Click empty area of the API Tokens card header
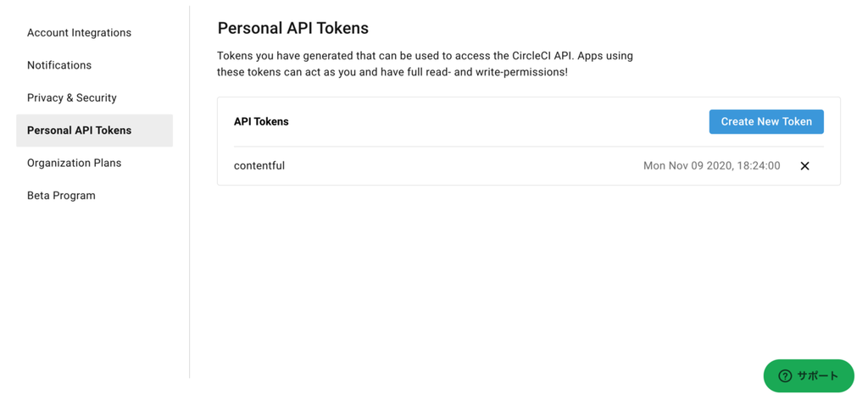Viewport: 868px width, 400px height. tap(492, 122)
